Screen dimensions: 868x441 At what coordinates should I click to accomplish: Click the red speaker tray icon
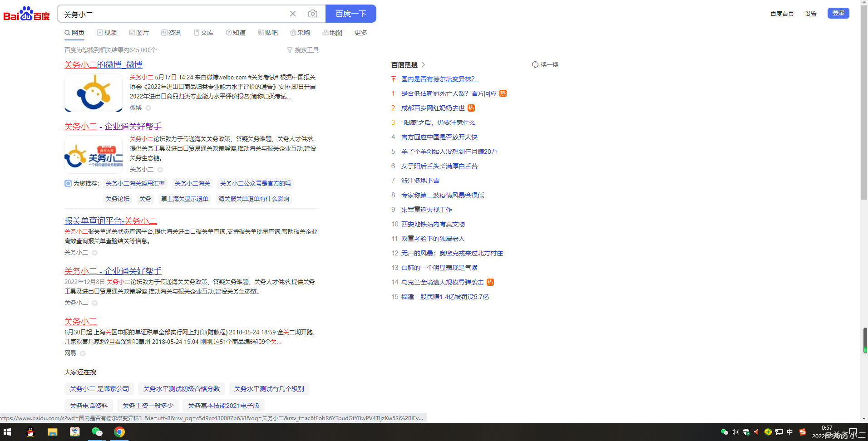point(756,432)
